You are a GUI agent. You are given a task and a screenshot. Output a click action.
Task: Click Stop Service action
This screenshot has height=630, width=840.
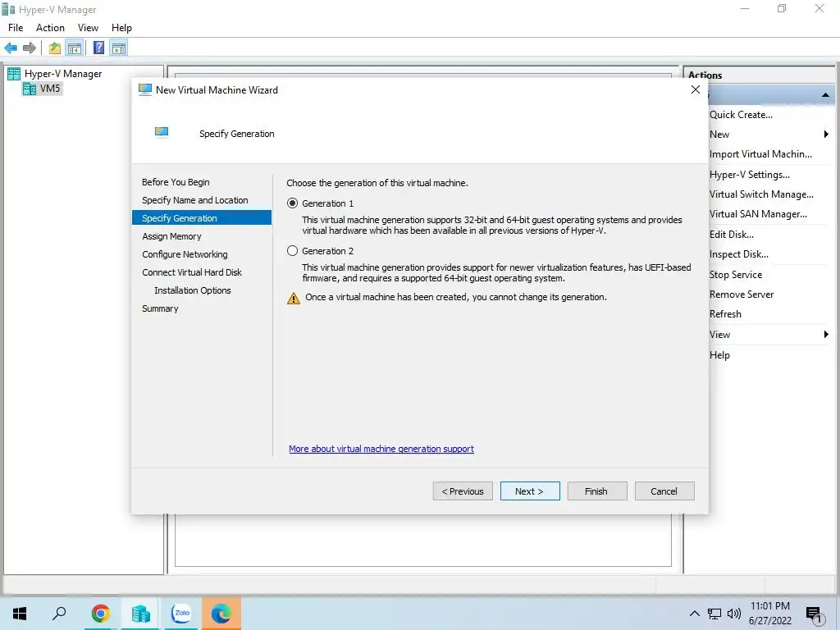point(736,275)
